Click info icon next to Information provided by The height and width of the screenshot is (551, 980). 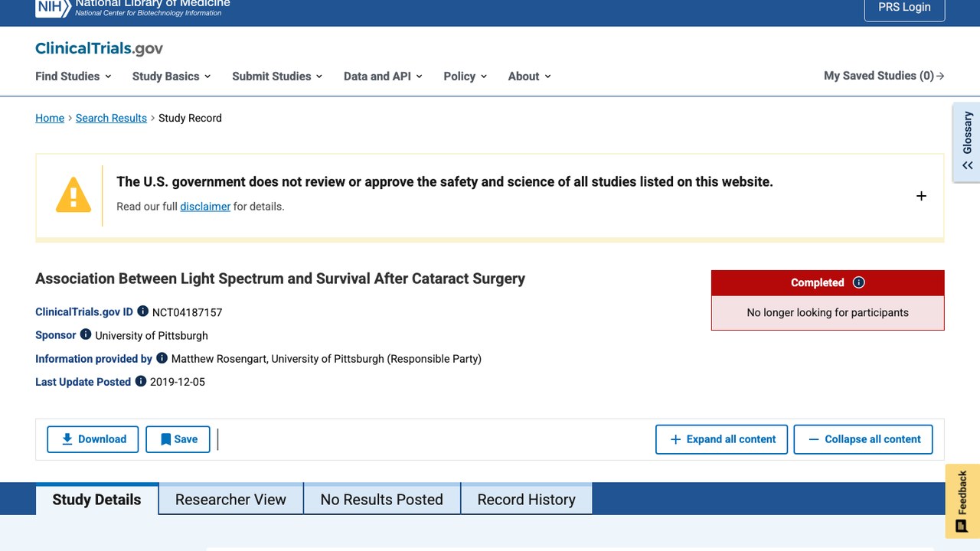(162, 357)
